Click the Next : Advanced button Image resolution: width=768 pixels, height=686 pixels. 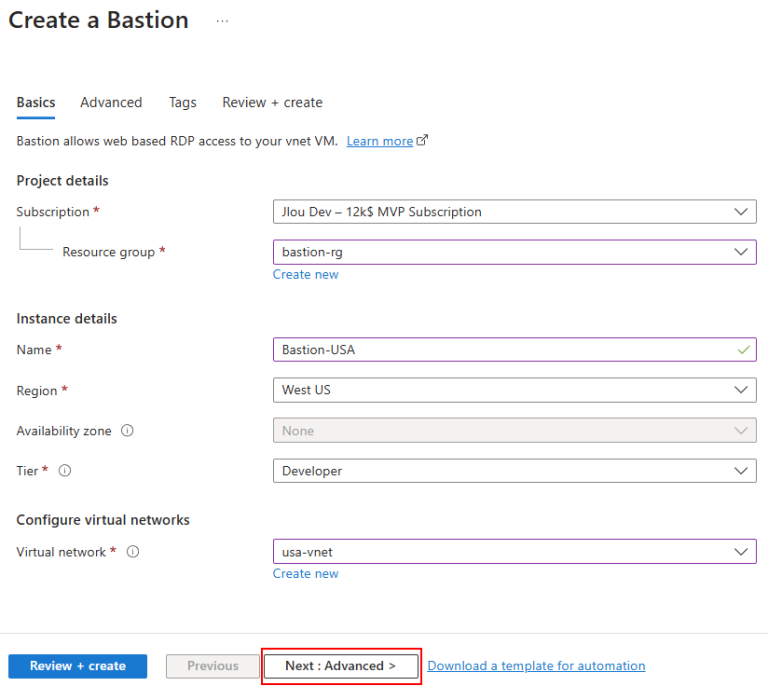click(340, 666)
